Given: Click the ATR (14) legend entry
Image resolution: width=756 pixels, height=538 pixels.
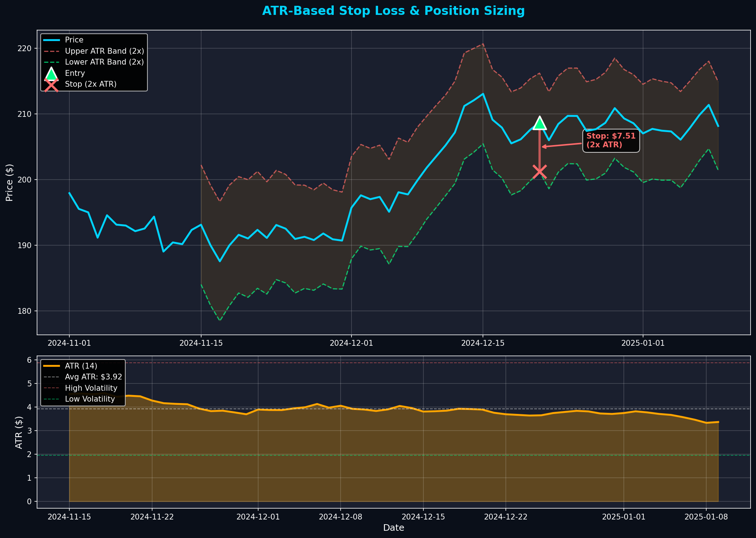Looking at the screenshot, I should click(x=81, y=366).
